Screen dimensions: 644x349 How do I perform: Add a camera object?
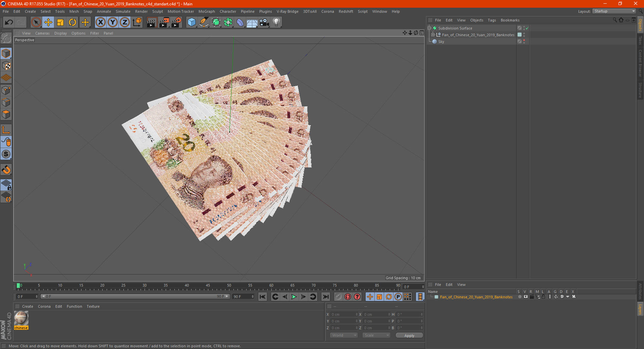[x=264, y=22]
